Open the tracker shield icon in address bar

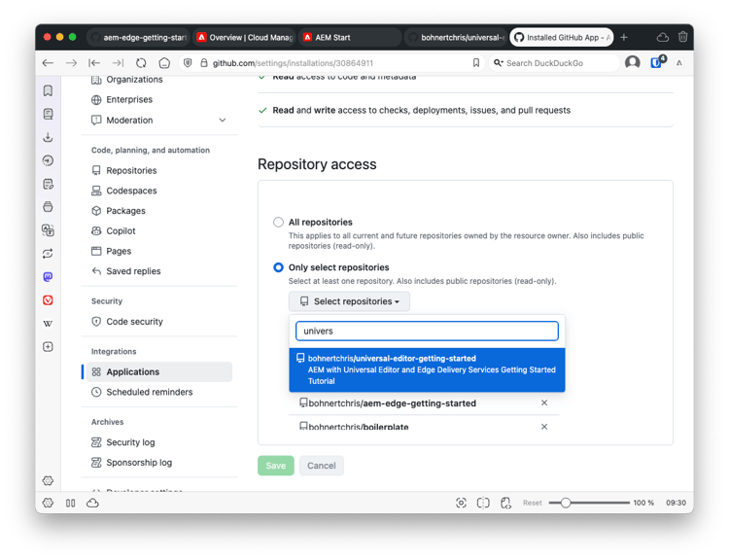188,63
